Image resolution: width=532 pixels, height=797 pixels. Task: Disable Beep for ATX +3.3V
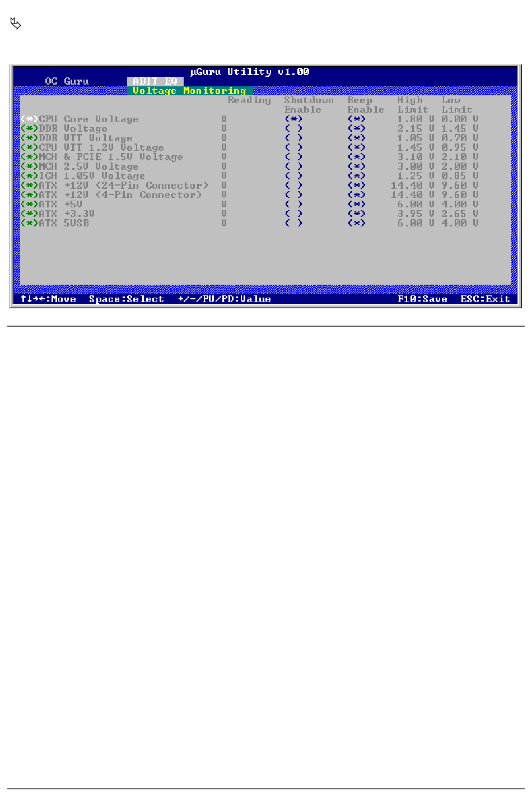point(356,214)
